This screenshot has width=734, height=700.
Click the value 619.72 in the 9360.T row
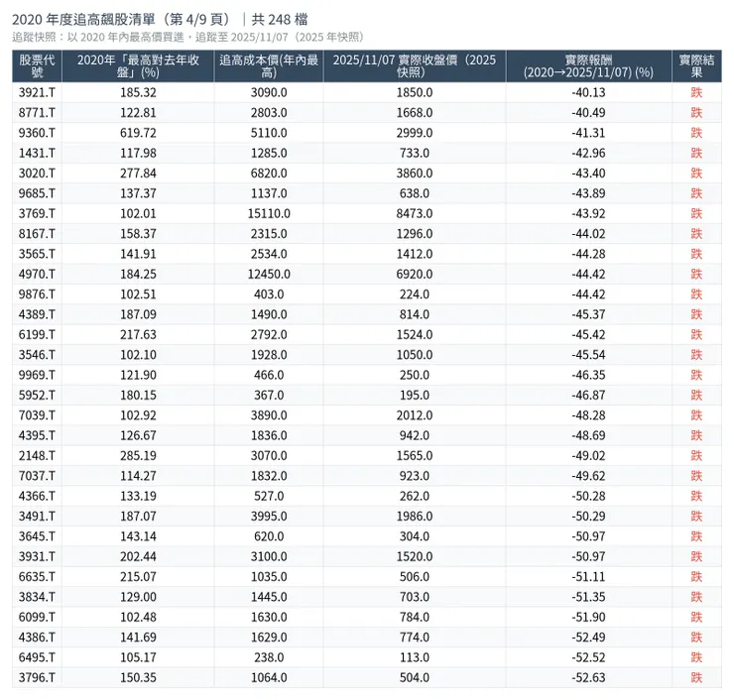138,133
